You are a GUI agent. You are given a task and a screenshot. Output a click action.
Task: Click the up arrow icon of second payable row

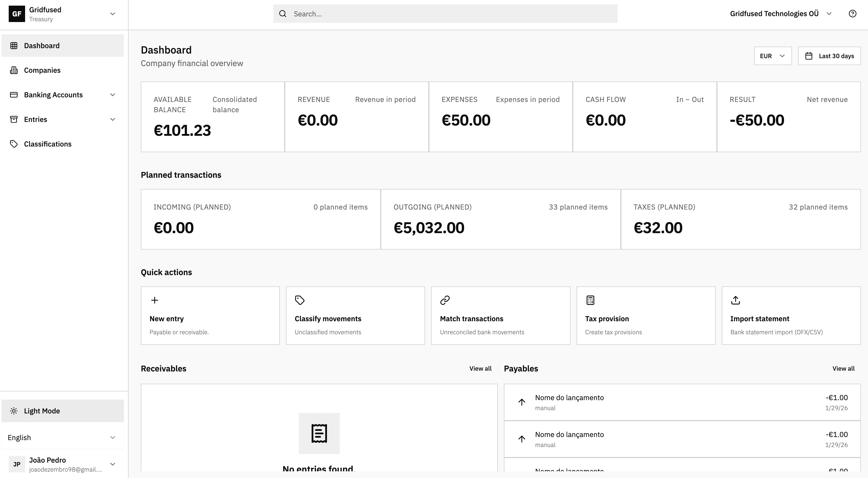[522, 439]
